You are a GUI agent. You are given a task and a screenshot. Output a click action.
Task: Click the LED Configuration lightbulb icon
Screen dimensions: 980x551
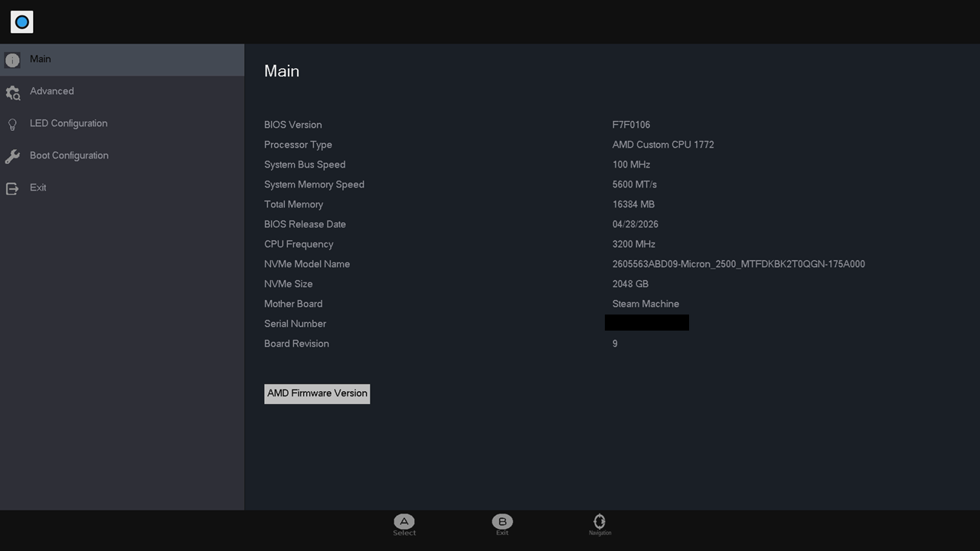coord(12,125)
